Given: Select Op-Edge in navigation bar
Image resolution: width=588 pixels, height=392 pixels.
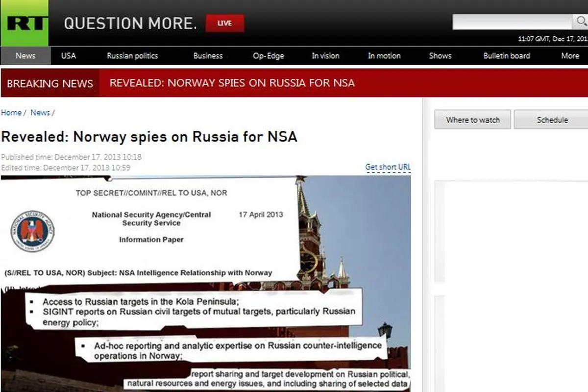Looking at the screenshot, I should [x=268, y=56].
